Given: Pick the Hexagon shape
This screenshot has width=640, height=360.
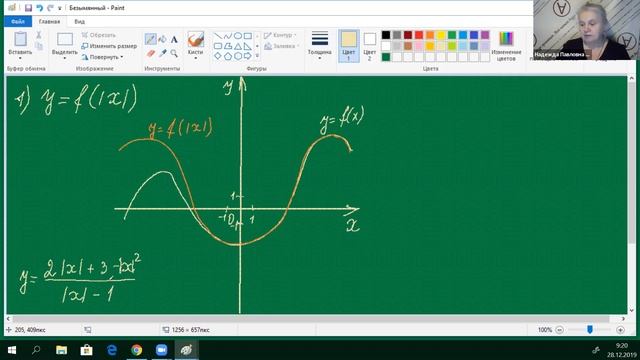Looking at the screenshot, I should [x=238, y=56].
